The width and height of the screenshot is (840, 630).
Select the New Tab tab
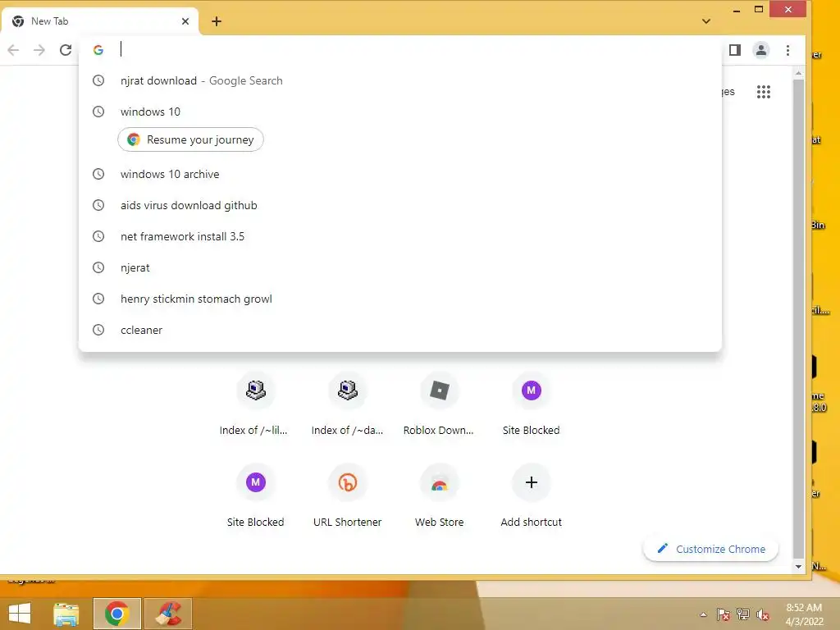tap(100, 21)
